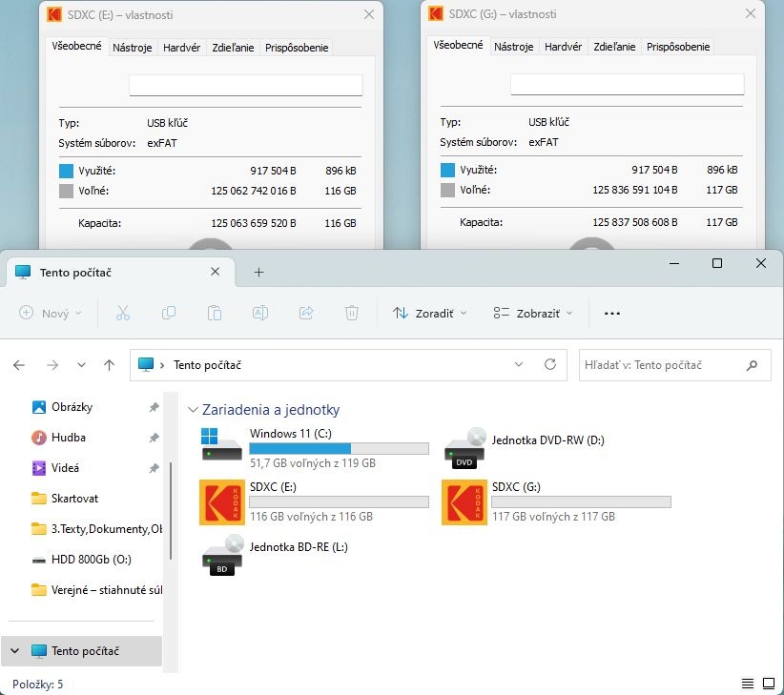Unpin Obrázky from quick access

pos(154,407)
